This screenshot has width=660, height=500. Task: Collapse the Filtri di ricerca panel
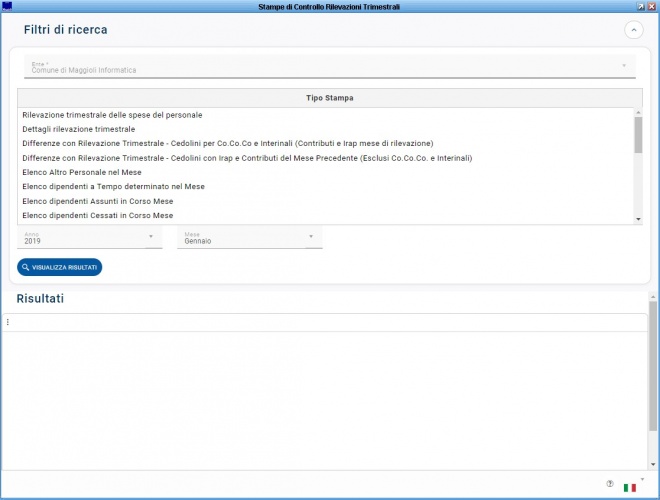(633, 30)
